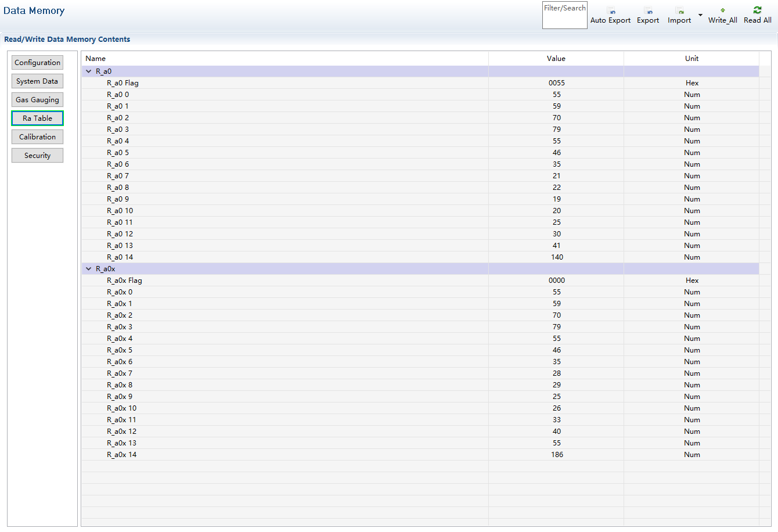Select the R_a0 Flag row
Screen dimensions: 778x532
(420, 83)
